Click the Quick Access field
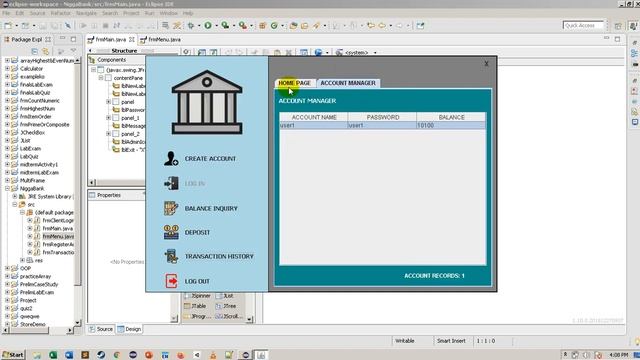 click(x=583, y=25)
